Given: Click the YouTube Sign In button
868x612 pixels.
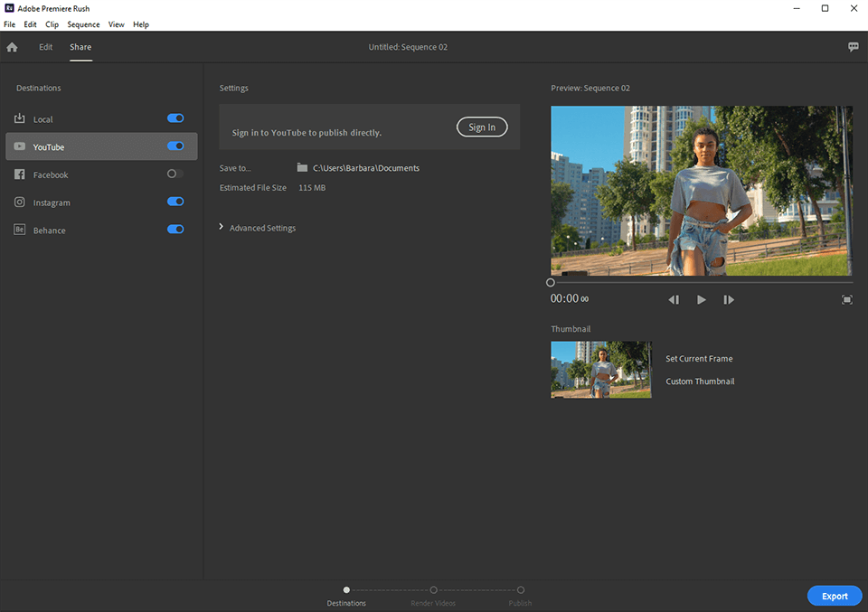Looking at the screenshot, I should (482, 127).
